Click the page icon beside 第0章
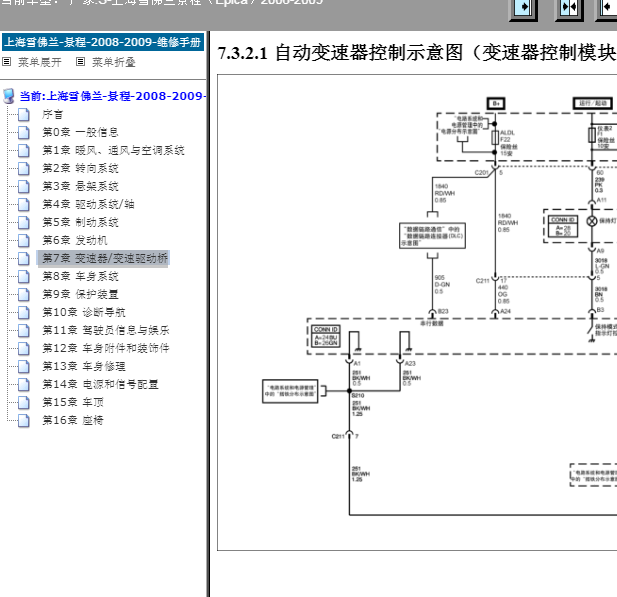Screen dimensions: 617x597 tap(24, 133)
